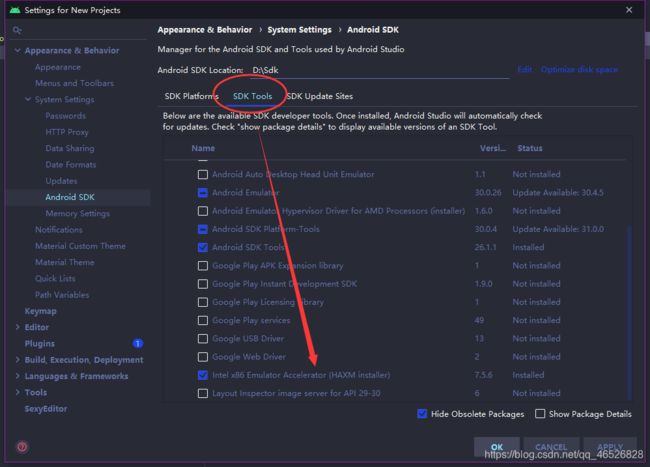Click the CANCEL button
The height and width of the screenshot is (467, 650).
(551, 447)
